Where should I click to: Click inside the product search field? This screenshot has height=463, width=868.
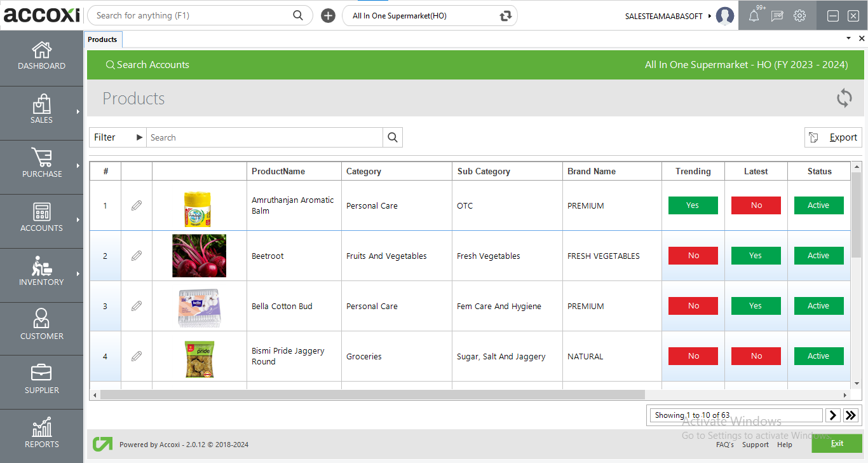click(254, 137)
